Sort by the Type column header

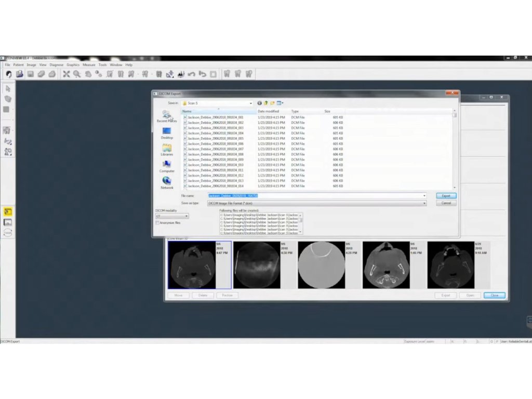click(x=307, y=111)
